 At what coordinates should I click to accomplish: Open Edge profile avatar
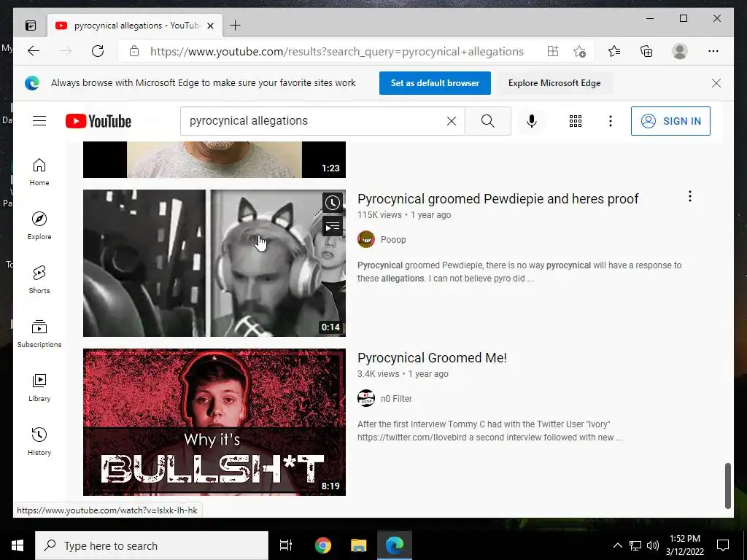680,51
